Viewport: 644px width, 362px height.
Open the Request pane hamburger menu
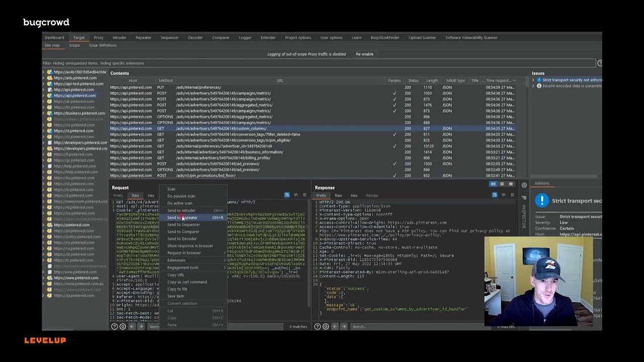click(304, 195)
